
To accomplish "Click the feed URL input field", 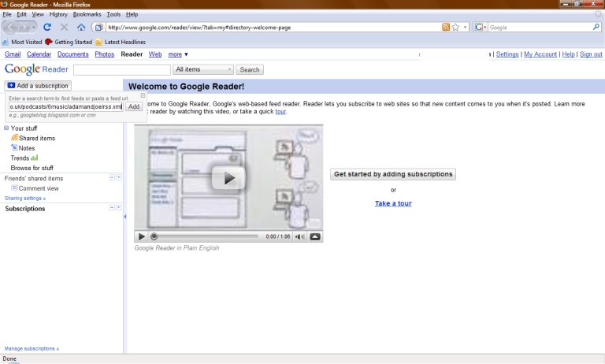I will (x=65, y=106).
